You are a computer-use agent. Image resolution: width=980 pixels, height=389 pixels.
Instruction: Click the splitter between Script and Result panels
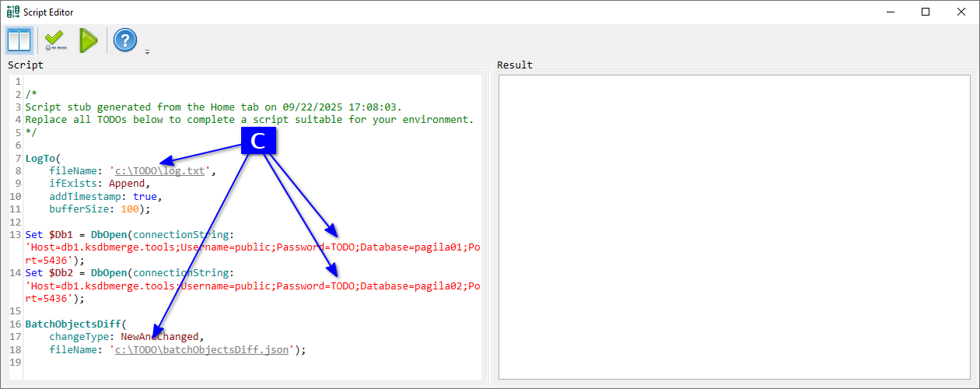pos(490,226)
